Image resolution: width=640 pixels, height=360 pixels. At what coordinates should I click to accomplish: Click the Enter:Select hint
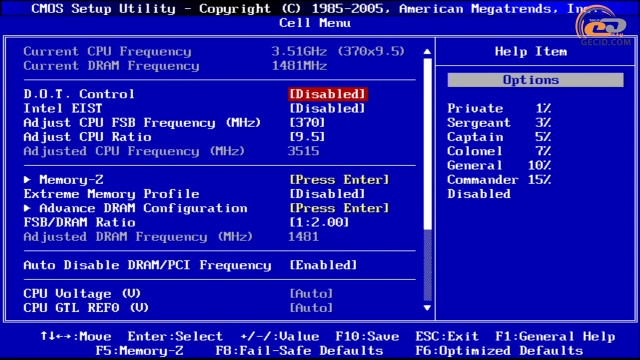175,336
